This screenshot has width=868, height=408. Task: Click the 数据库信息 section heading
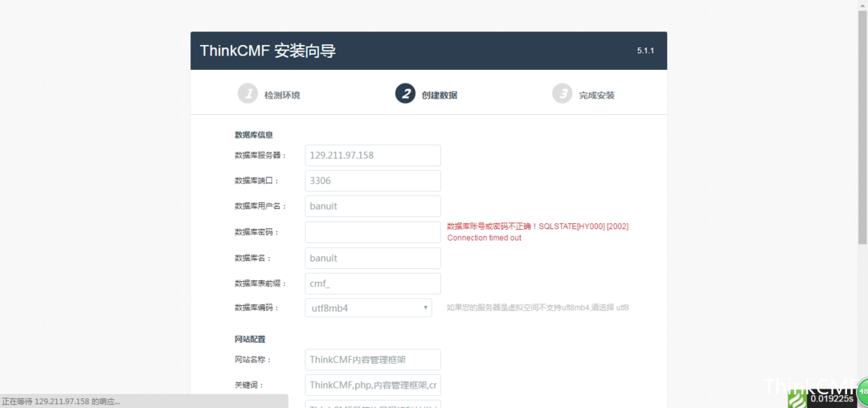[x=253, y=134]
